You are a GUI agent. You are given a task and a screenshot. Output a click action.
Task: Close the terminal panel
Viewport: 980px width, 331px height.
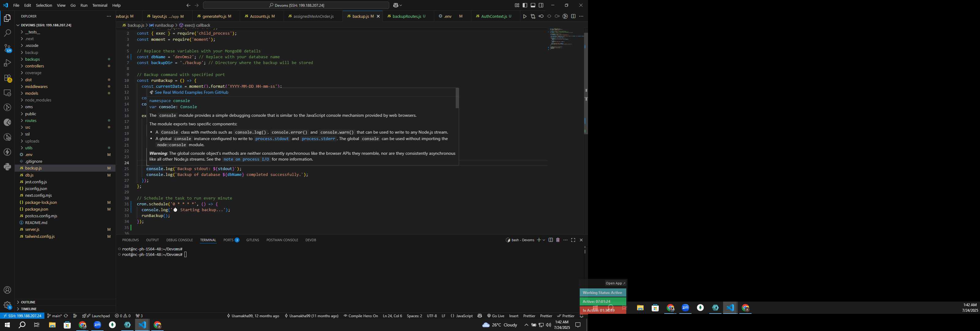(581, 240)
